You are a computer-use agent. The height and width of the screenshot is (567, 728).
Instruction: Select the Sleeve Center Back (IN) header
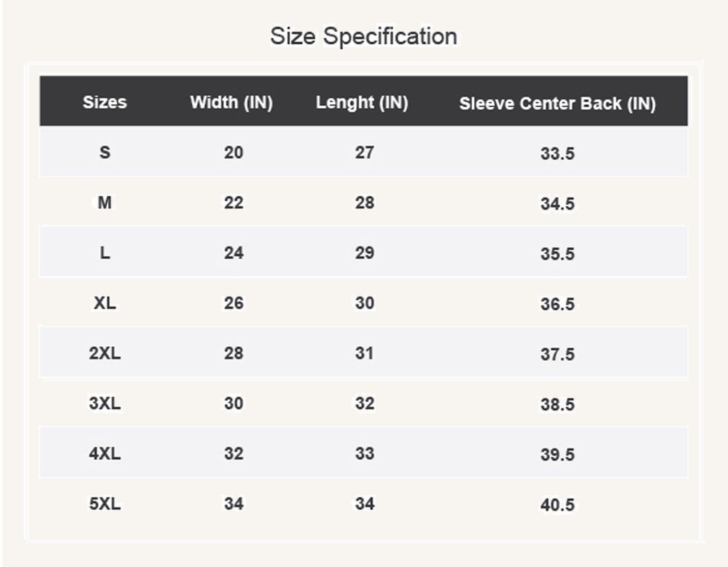557,103
